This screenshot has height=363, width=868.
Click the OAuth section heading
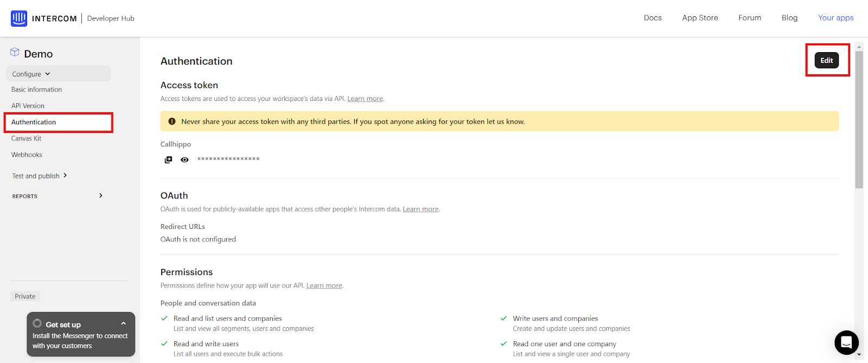click(174, 196)
